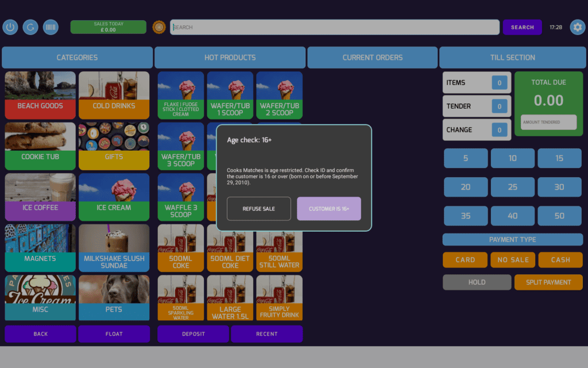Screen dimensions: 588x368
Task: Tap quick amount 30 button
Action: pos(559,187)
